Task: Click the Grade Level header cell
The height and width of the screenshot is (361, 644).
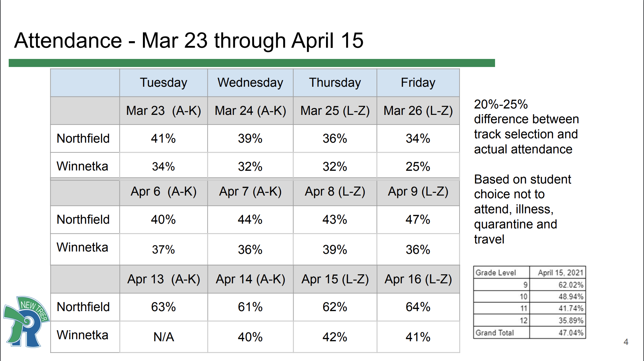Action: point(501,273)
